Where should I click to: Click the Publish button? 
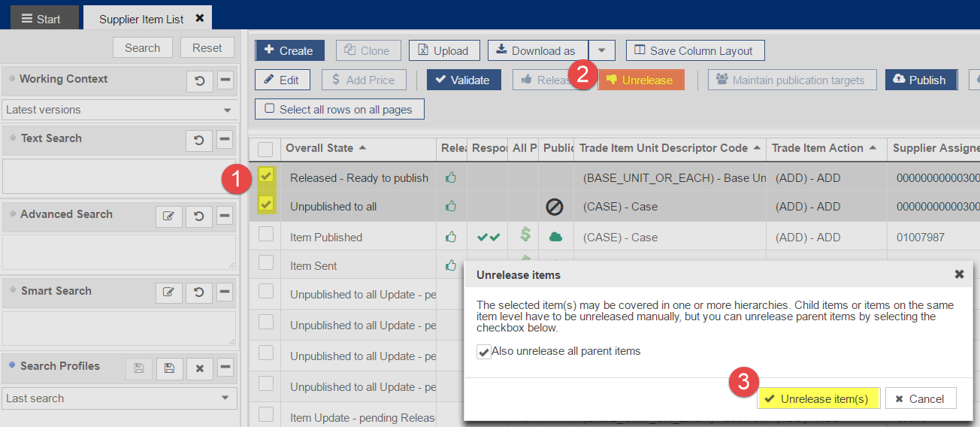[921, 80]
